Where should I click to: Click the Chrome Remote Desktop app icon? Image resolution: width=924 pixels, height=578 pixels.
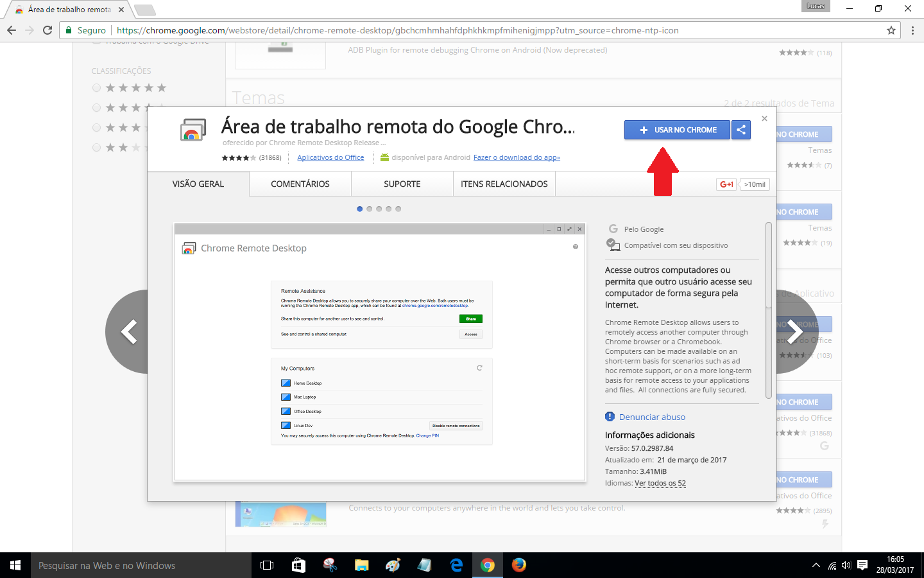(x=193, y=130)
